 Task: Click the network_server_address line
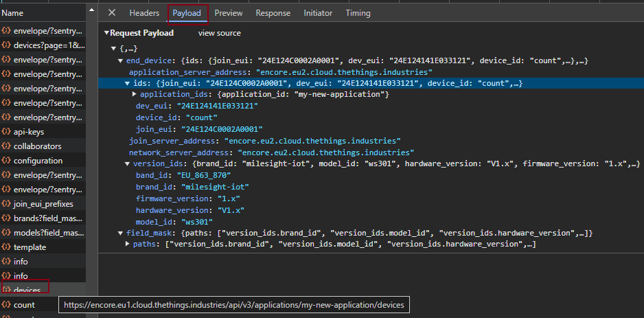point(271,152)
